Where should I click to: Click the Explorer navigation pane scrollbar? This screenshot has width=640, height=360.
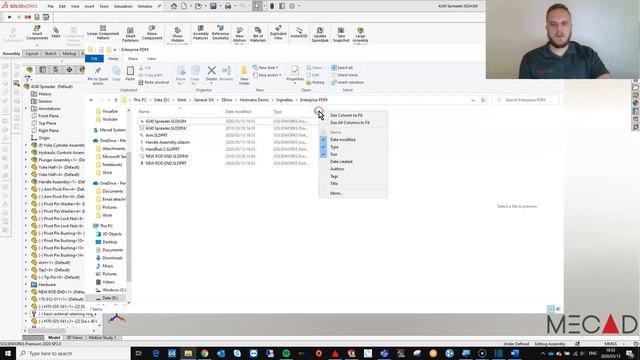point(129,216)
